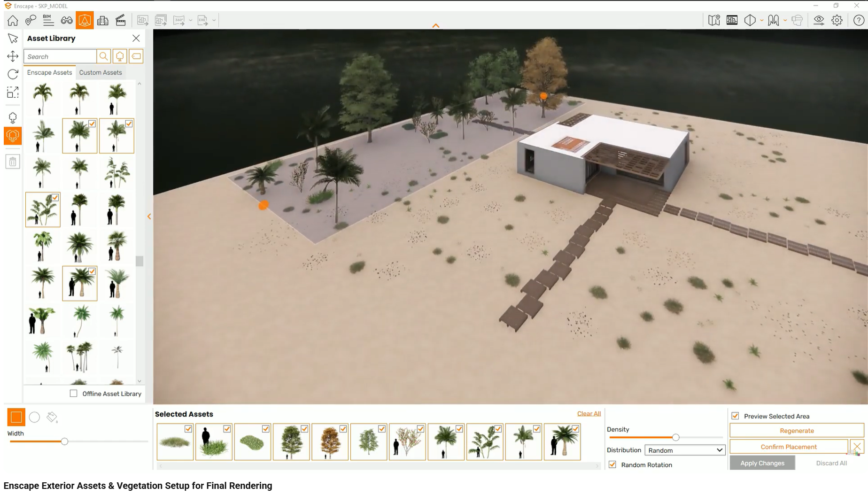The image size is (868, 495).
Task: Collapse the Asset Library panel with the chevron
Action: pos(149,216)
